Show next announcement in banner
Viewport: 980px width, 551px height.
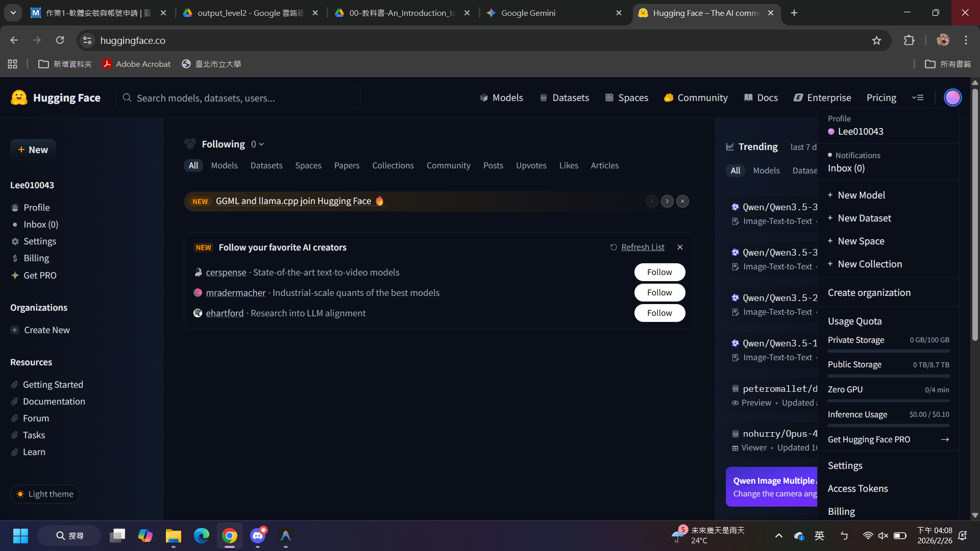(667, 201)
